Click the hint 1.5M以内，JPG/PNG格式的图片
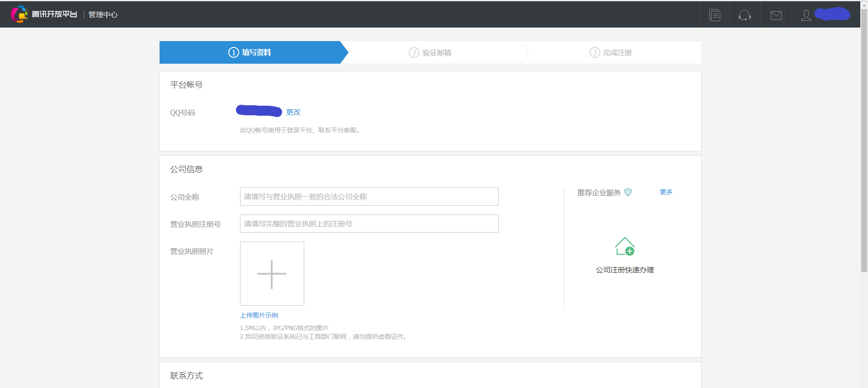The image size is (868, 388). click(284, 328)
